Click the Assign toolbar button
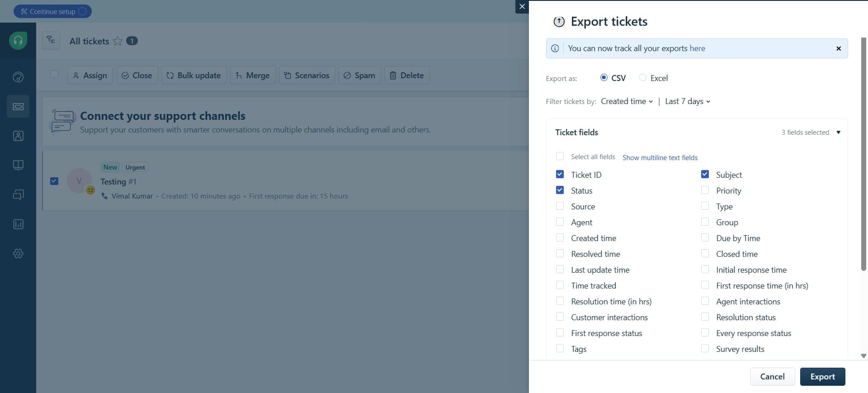Viewport: 868px width, 393px height. click(x=90, y=76)
